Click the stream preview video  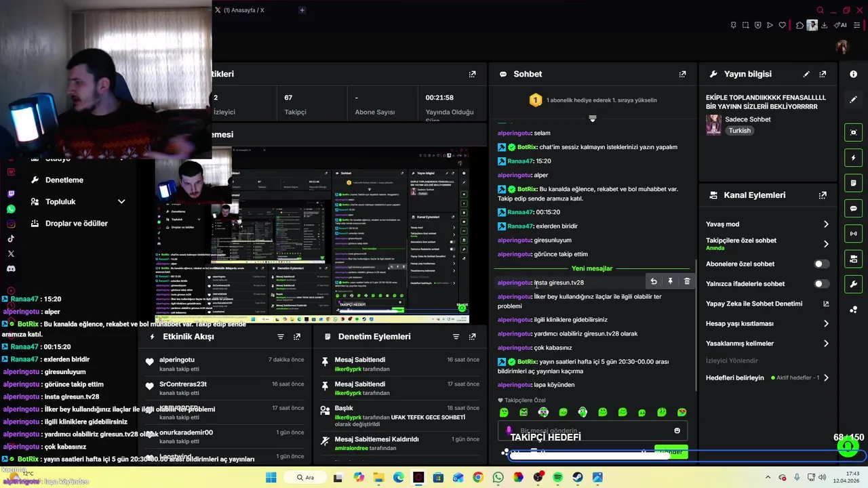312,234
